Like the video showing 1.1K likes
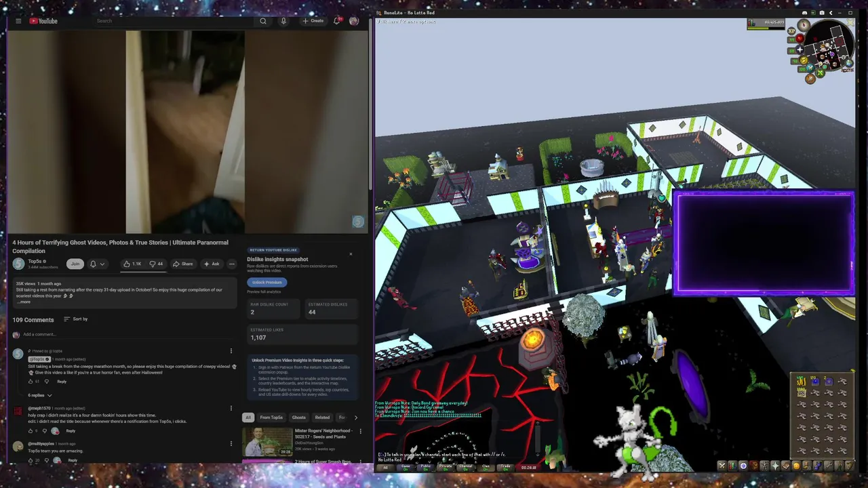 [132, 264]
